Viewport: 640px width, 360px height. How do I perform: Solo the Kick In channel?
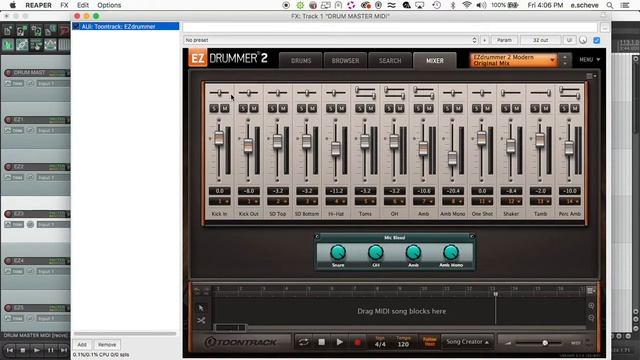pos(214,108)
